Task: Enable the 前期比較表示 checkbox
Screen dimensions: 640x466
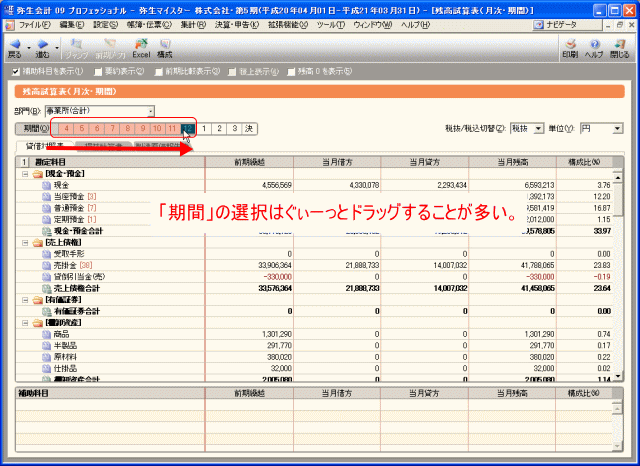Action: click(157, 71)
